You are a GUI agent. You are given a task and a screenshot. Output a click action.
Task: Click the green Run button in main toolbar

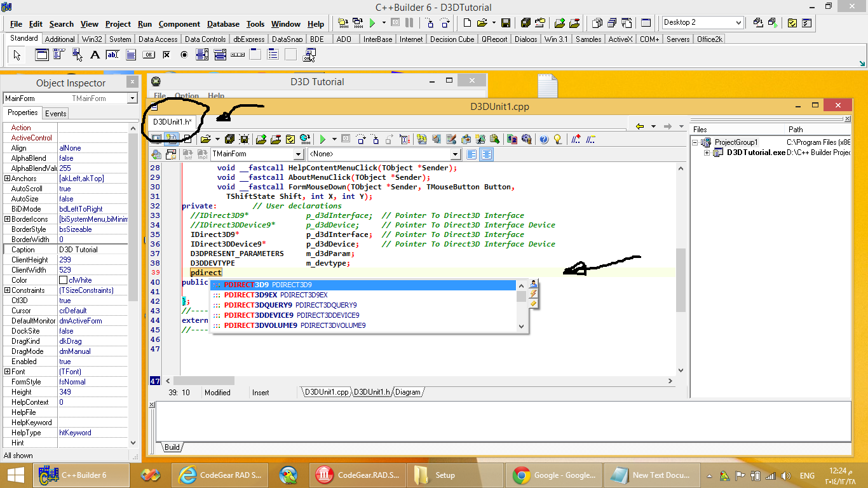(x=373, y=23)
